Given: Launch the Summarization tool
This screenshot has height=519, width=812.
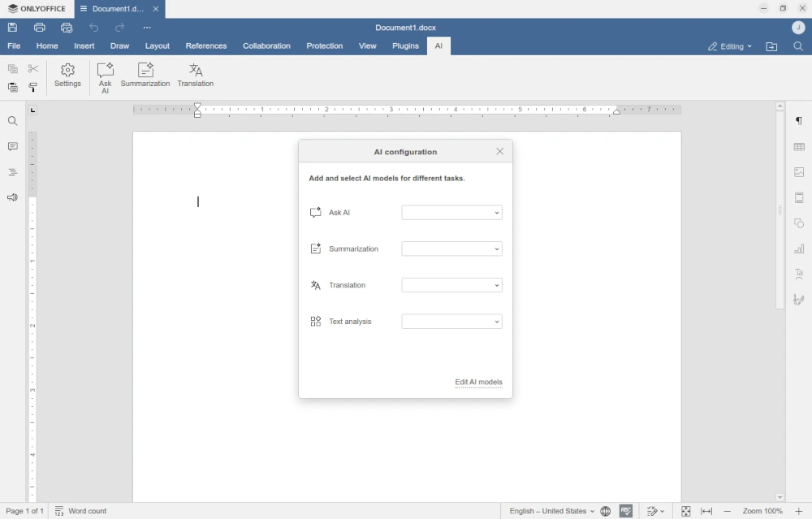Looking at the screenshot, I should click(x=145, y=76).
